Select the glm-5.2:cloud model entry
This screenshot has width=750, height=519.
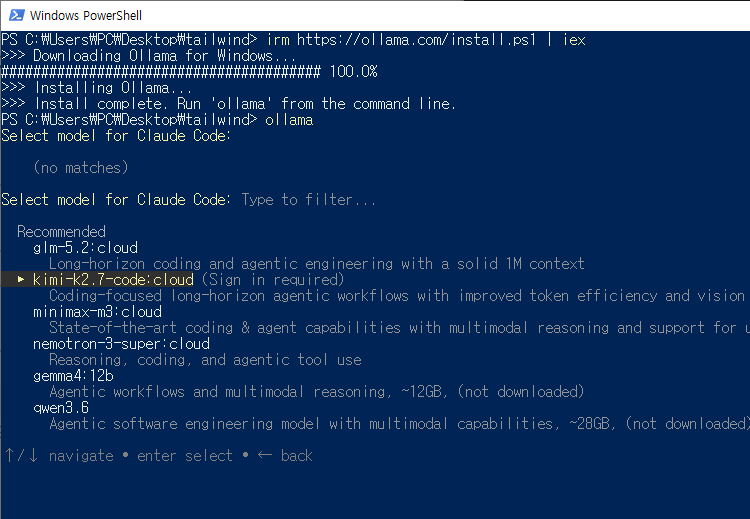[85, 248]
